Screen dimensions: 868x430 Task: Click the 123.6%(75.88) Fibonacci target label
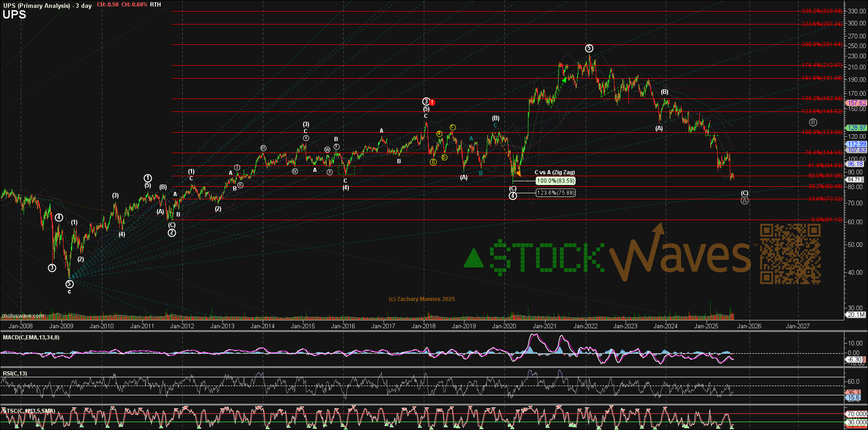555,193
